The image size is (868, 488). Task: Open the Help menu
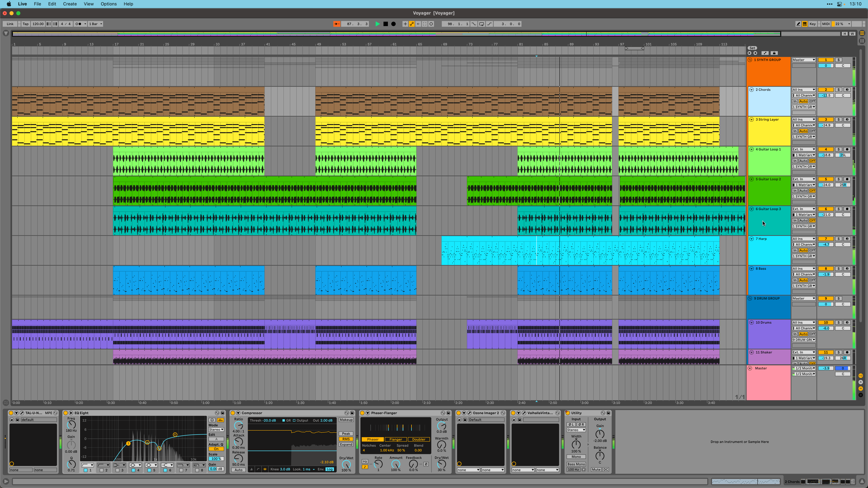(128, 4)
